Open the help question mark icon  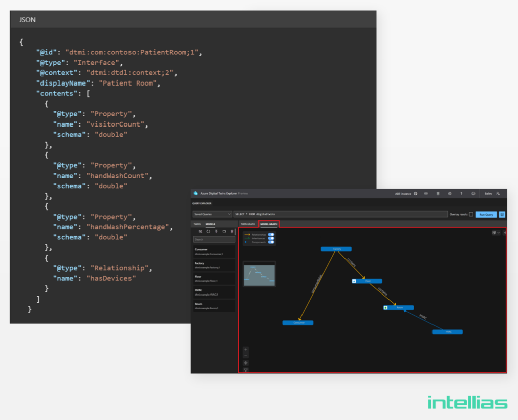click(x=461, y=193)
